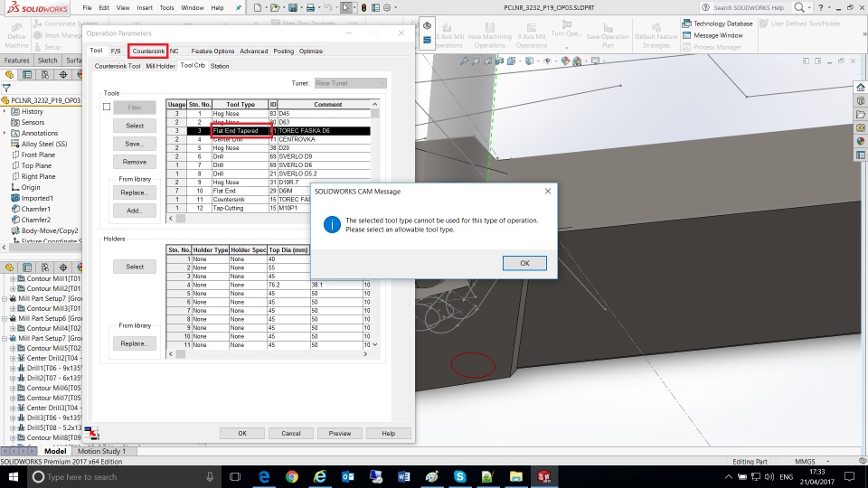The height and width of the screenshot is (488, 868).
Task: Open the Turret dropdown showing Rear Turret
Action: pos(350,83)
